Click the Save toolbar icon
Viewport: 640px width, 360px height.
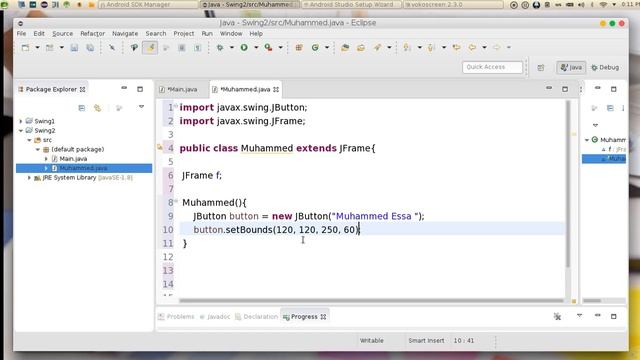tap(74, 48)
